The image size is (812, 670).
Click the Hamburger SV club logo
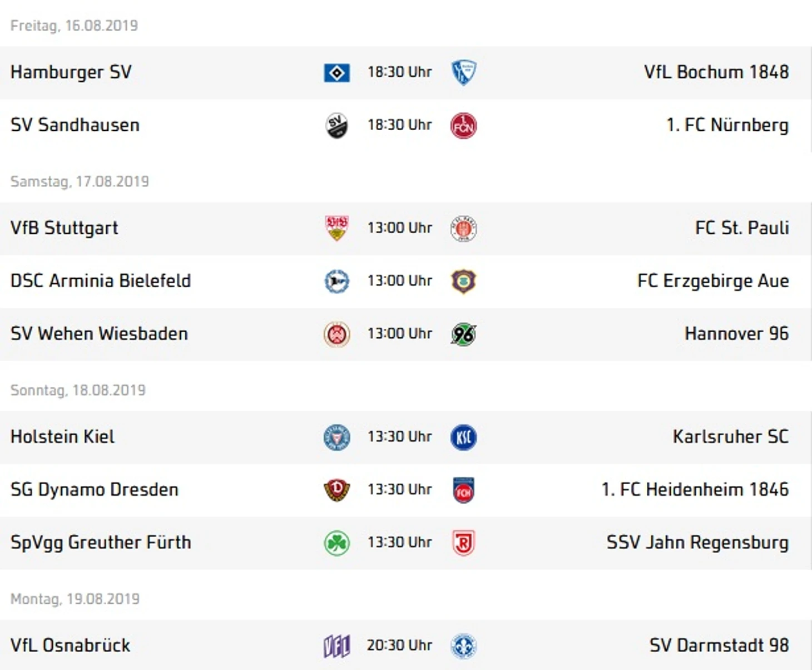(336, 73)
